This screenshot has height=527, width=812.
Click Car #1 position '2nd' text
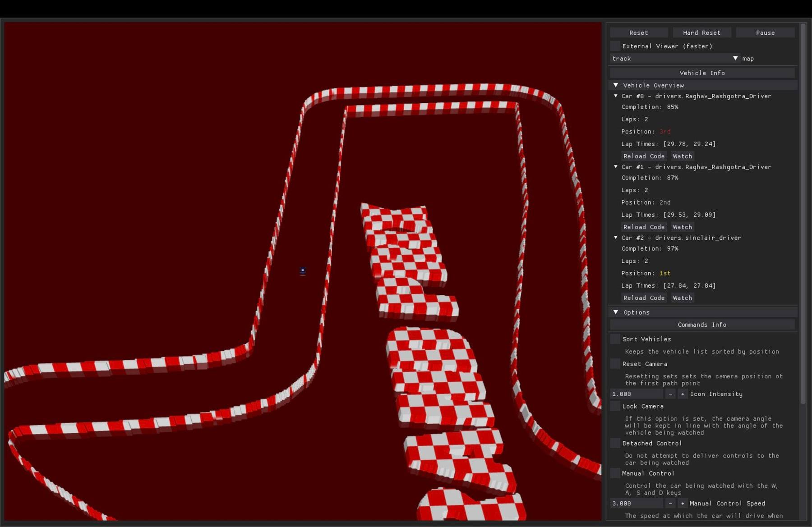tap(665, 202)
